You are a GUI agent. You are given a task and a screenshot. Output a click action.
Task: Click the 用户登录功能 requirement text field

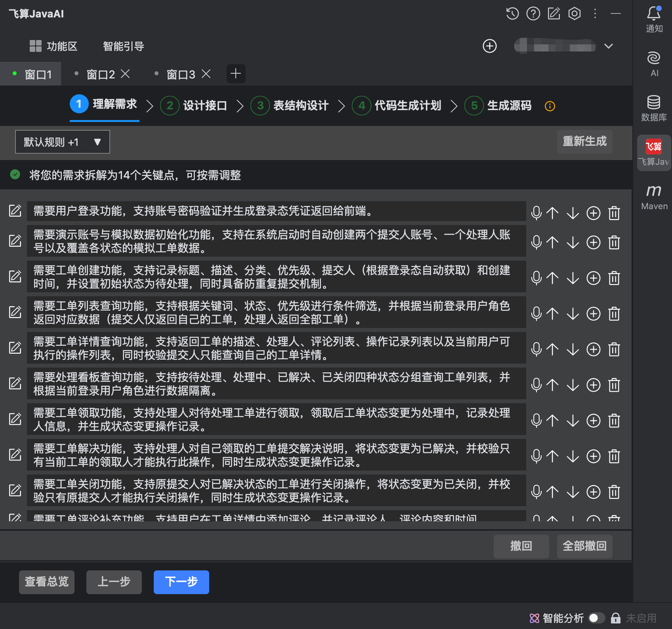coord(276,211)
